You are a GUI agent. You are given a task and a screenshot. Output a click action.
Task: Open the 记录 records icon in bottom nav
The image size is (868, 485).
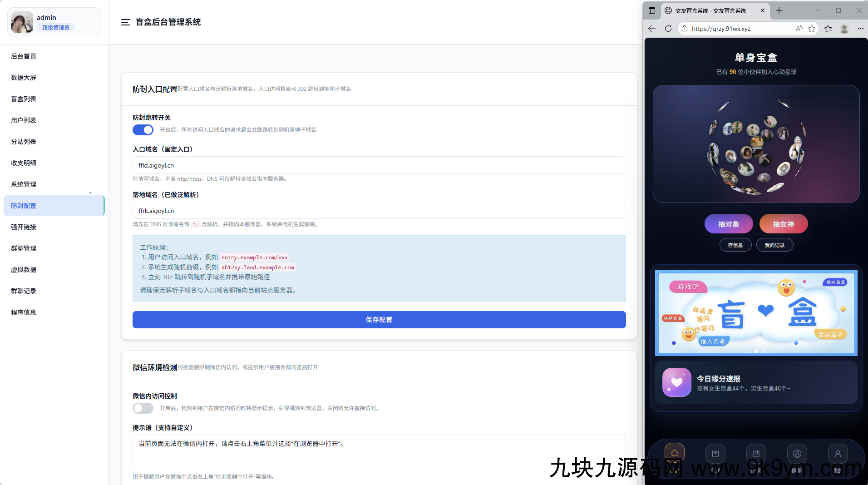pyautogui.click(x=756, y=453)
